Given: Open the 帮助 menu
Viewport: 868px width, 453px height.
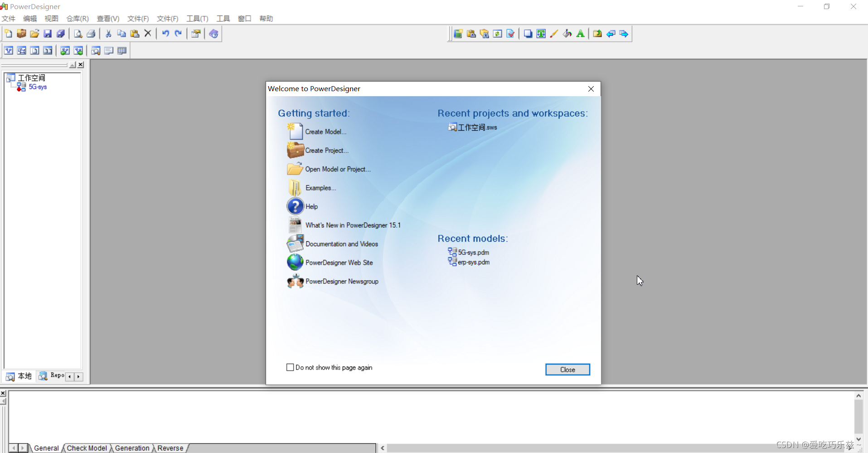Looking at the screenshot, I should click(266, 19).
